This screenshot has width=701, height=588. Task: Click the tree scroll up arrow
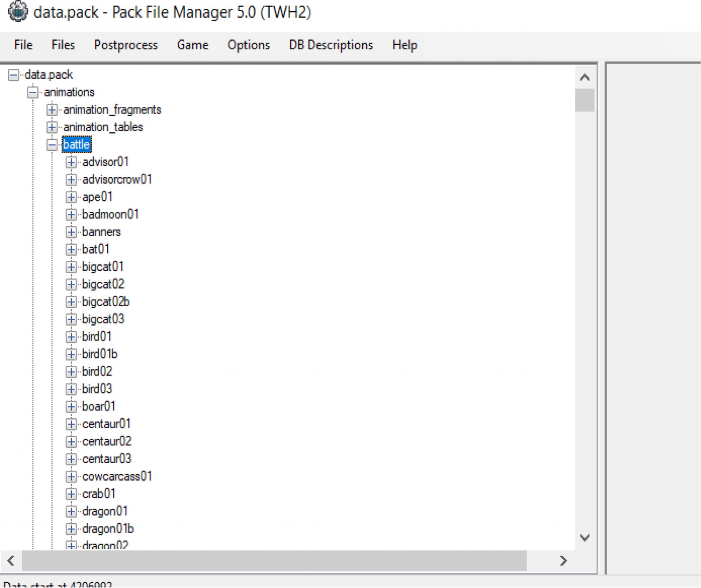tap(585, 77)
